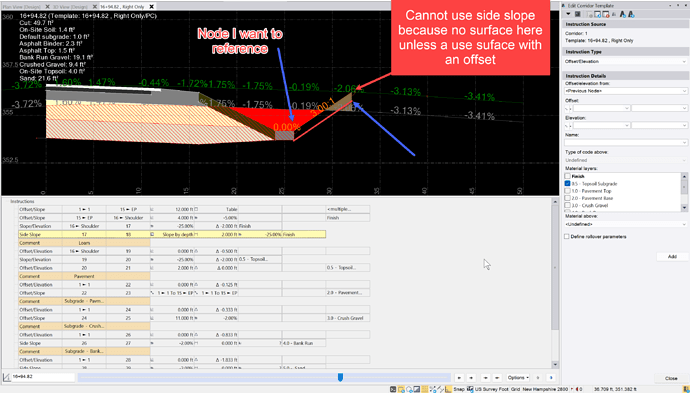Click the station icon beside 16+94.82 field
This screenshot has height=393, width=690.
tap(7, 377)
